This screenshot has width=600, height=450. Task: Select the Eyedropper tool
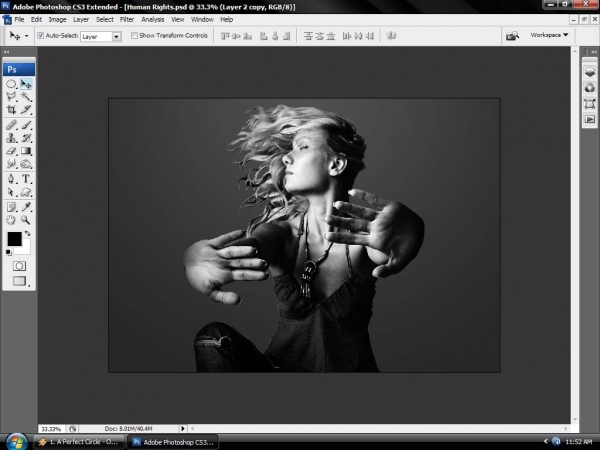[26, 207]
